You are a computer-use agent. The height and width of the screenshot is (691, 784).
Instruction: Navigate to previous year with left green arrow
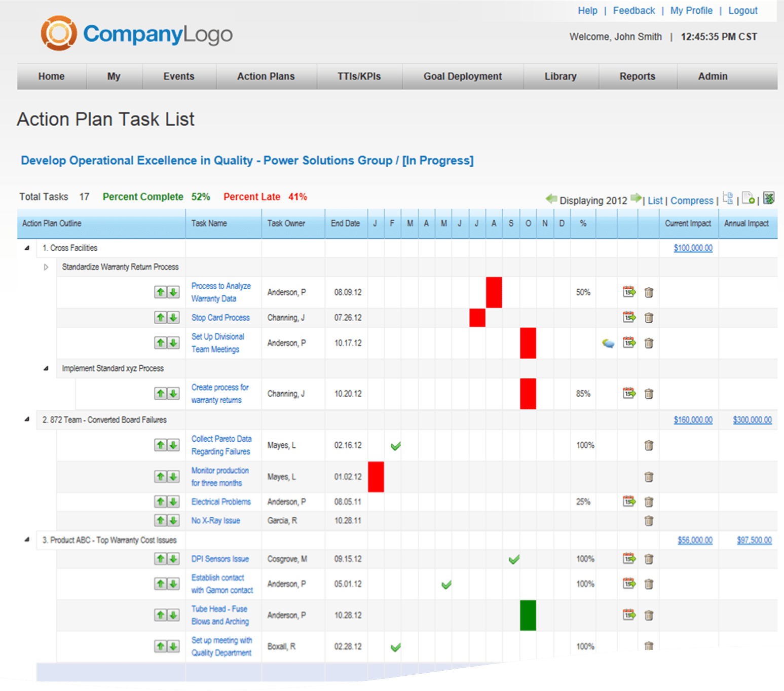[x=551, y=199]
